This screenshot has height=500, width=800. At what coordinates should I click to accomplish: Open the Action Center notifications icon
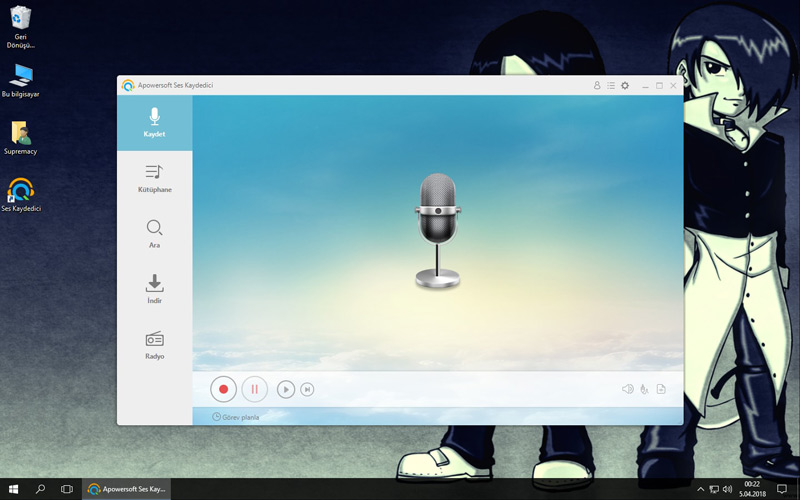pos(782,489)
